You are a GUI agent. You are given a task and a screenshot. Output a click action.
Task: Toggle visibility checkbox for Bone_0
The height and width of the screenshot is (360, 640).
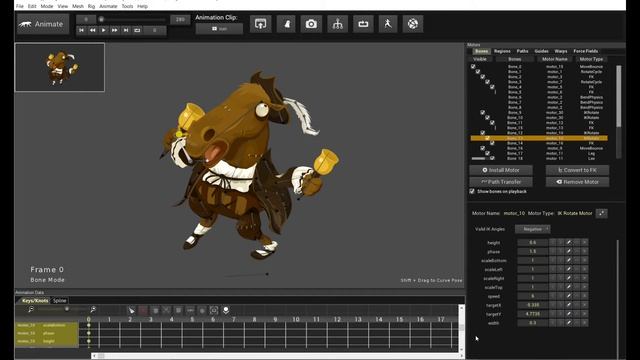tap(473, 67)
